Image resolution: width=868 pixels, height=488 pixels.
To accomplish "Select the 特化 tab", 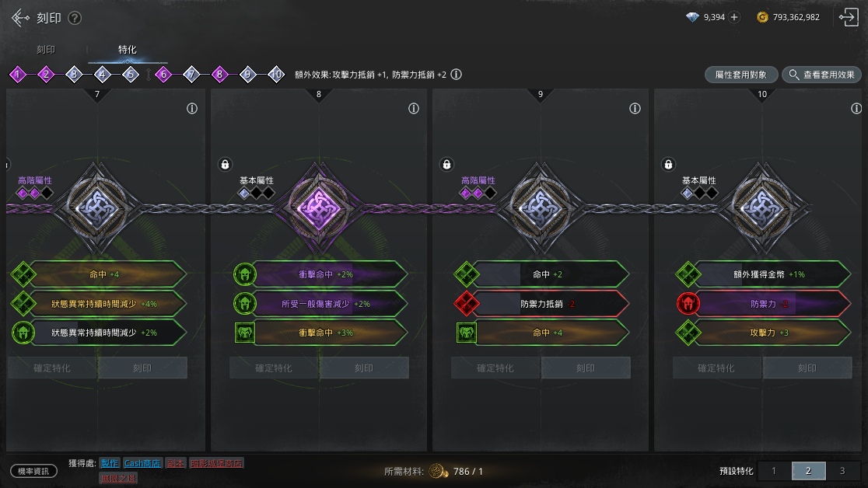I will coord(128,50).
